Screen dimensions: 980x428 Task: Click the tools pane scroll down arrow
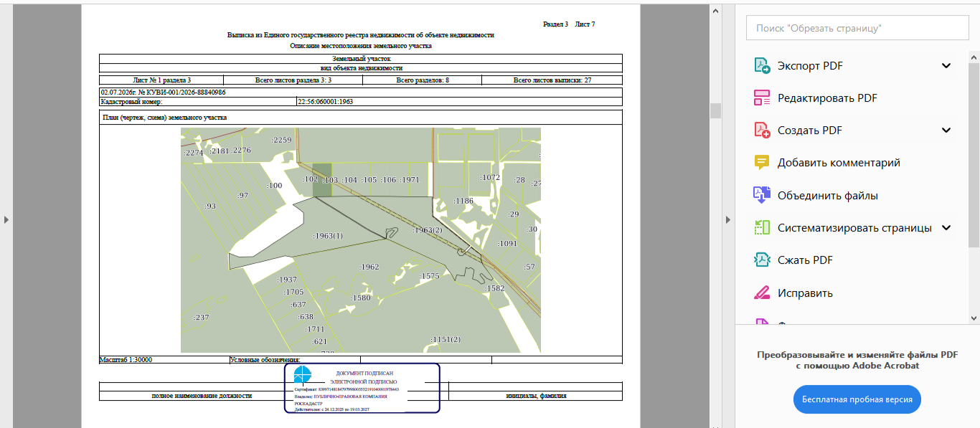tap(974, 317)
